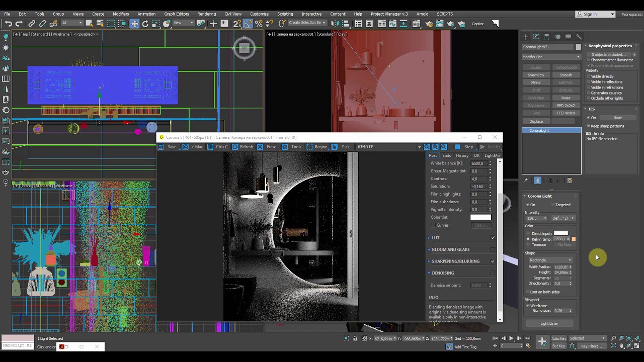
Task: Select the Kelvin temp radio button
Action: [528, 239]
